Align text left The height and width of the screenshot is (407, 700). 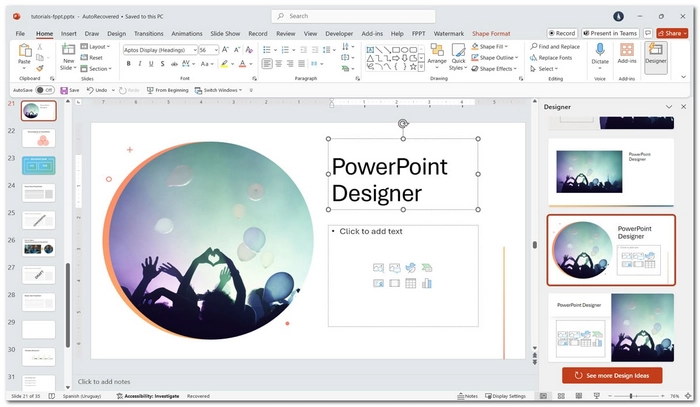(x=267, y=64)
